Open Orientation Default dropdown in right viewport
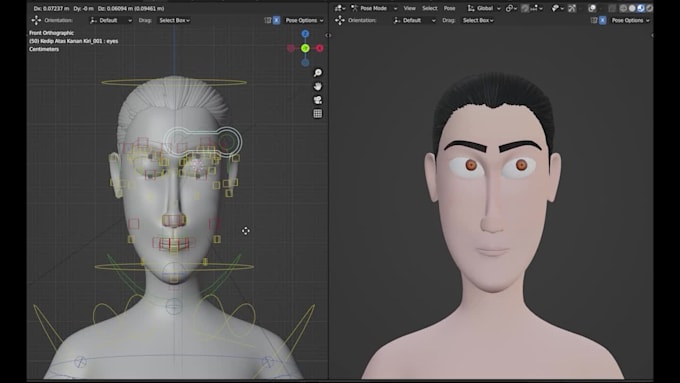 [x=414, y=20]
